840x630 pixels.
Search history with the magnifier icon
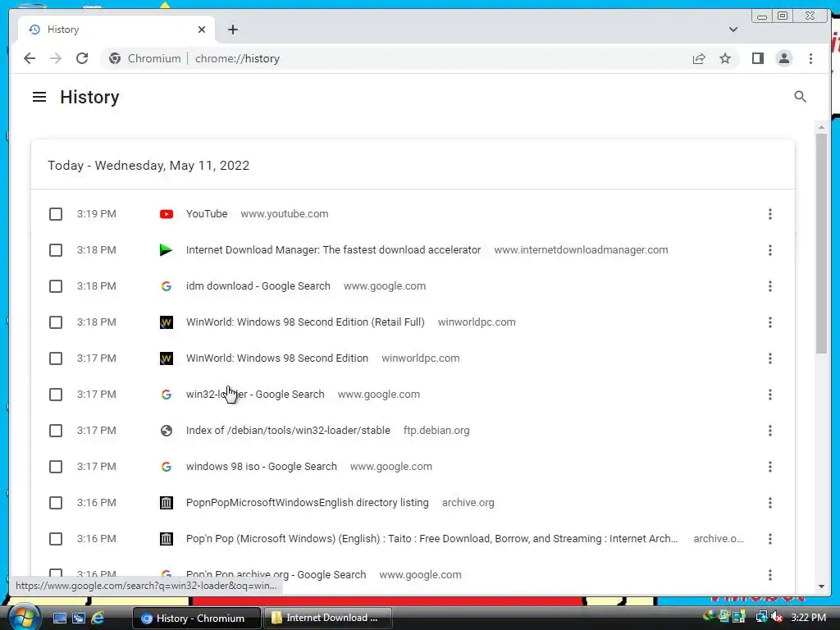coord(800,97)
